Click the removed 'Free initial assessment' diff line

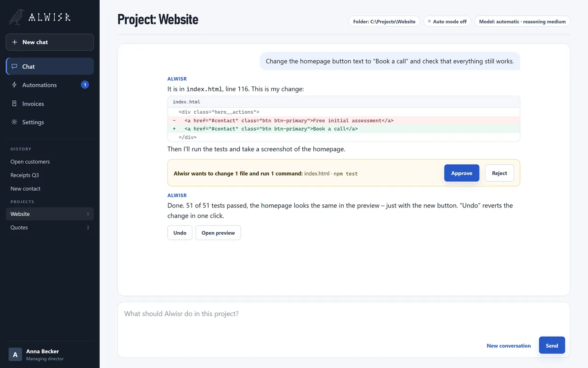(x=344, y=121)
